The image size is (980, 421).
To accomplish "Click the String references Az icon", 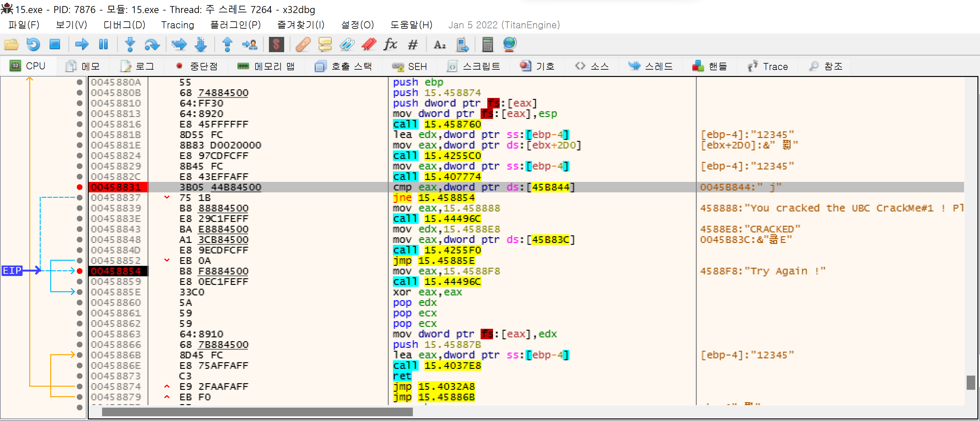I will coord(440,45).
